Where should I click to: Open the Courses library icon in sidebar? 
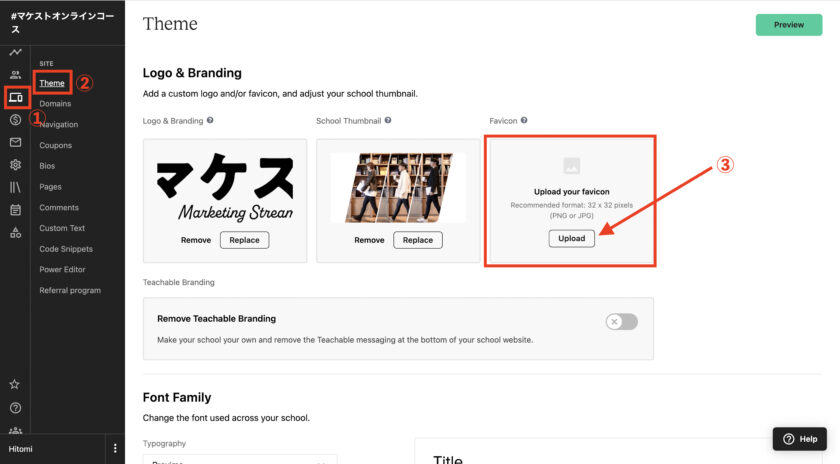point(16,187)
